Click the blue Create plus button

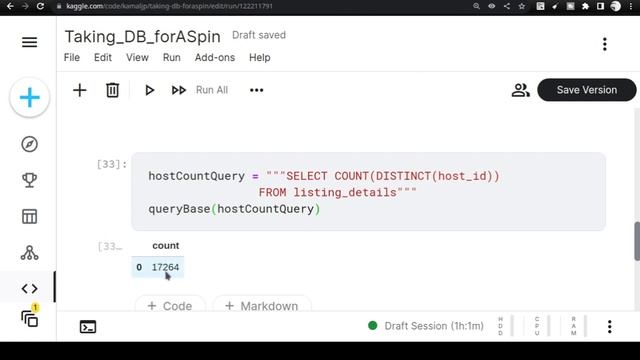29,98
